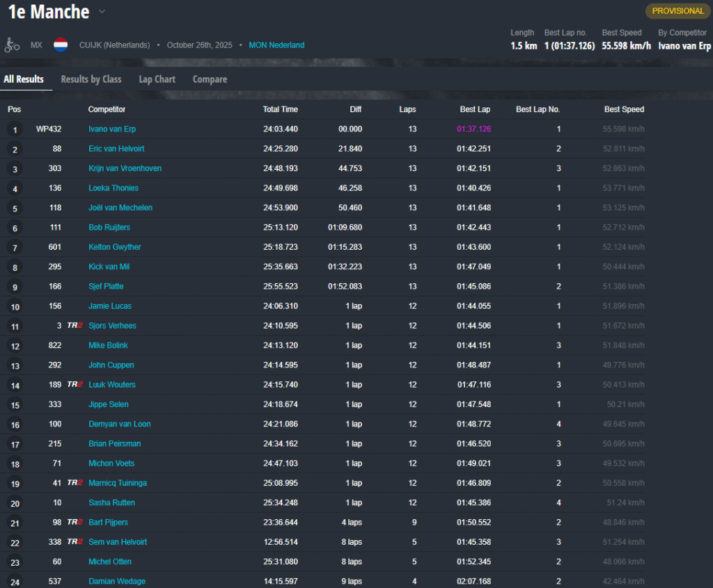
Task: Sort by Best Lap column header
Action: pos(475,109)
